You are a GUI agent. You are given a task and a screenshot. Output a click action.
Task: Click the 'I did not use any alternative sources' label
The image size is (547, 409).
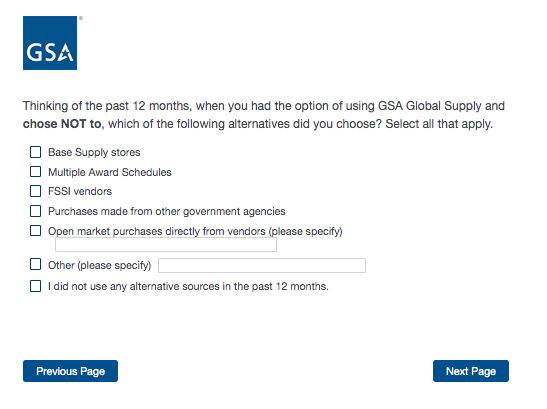pos(188,287)
